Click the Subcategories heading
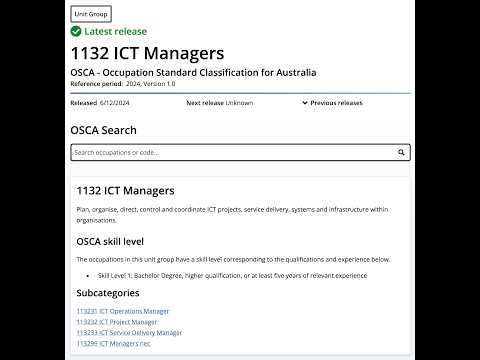 click(108, 293)
